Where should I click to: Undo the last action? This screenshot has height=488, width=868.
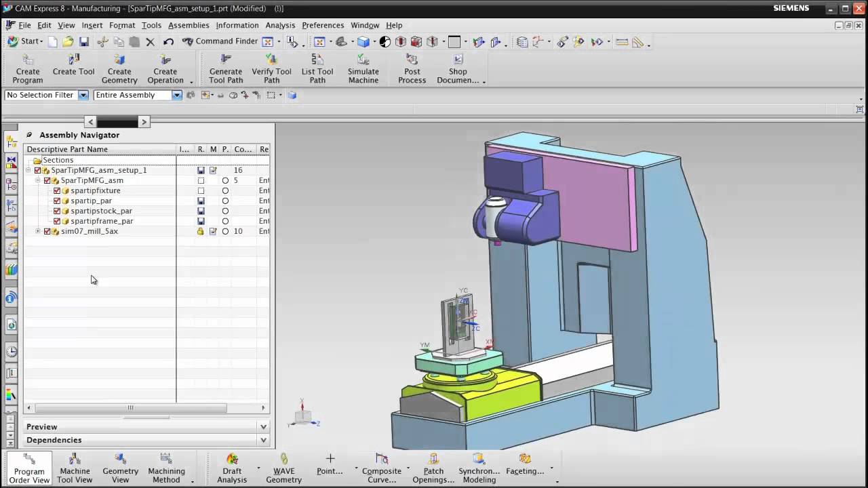tap(168, 41)
